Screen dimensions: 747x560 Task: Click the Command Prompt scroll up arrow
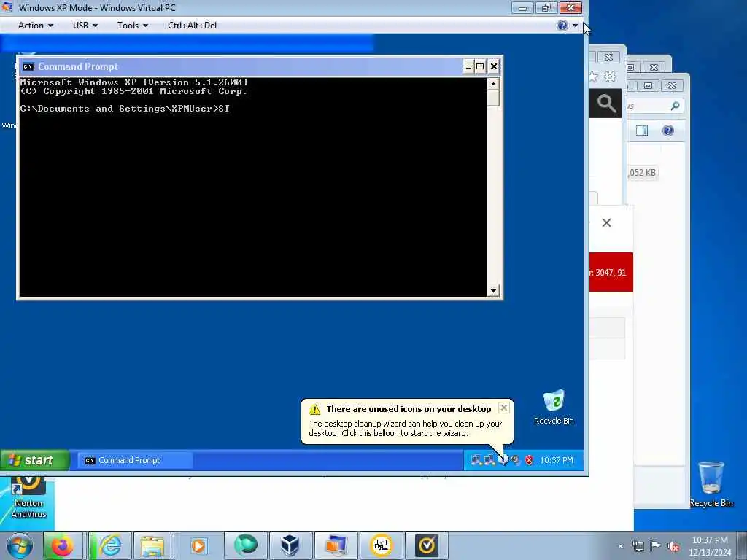point(494,85)
